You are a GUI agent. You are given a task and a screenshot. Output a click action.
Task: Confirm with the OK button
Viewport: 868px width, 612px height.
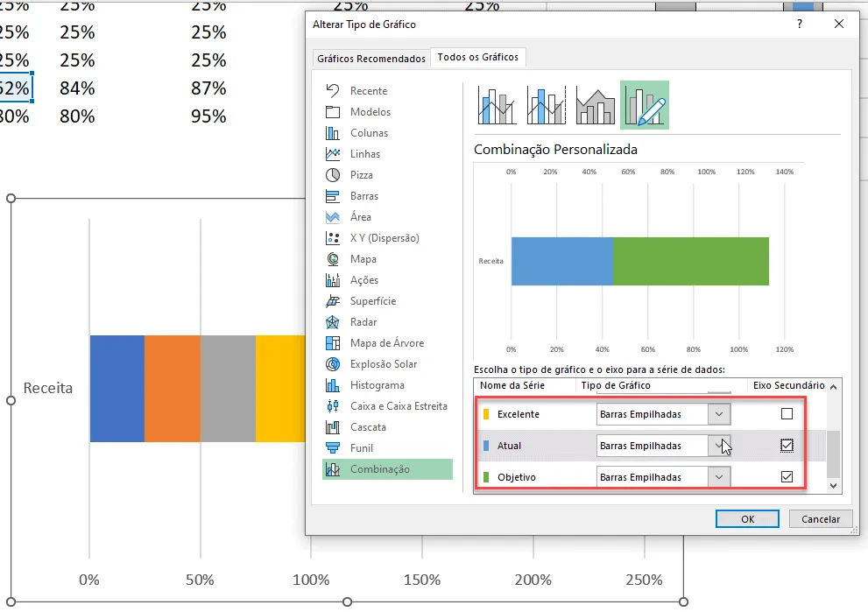(747, 519)
